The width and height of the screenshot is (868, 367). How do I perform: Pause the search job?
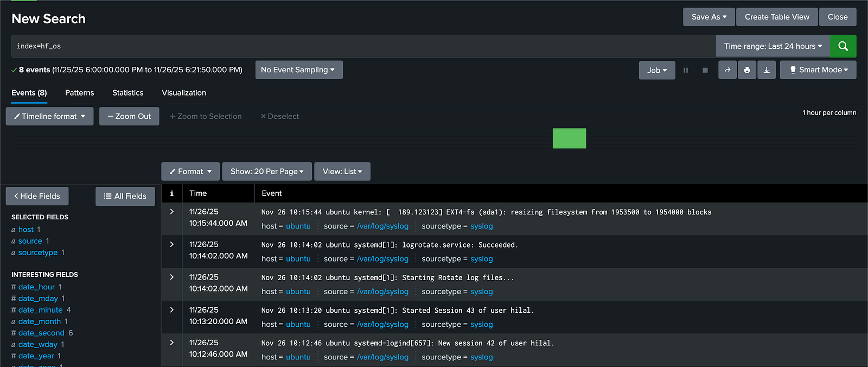pyautogui.click(x=686, y=70)
